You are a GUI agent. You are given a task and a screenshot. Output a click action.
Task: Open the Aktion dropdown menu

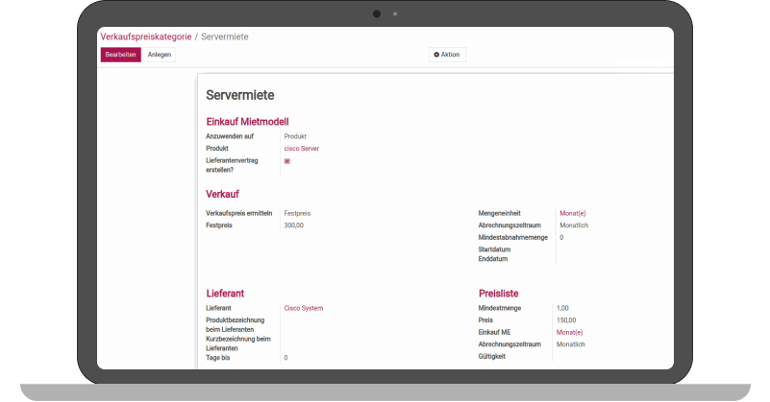click(x=447, y=54)
